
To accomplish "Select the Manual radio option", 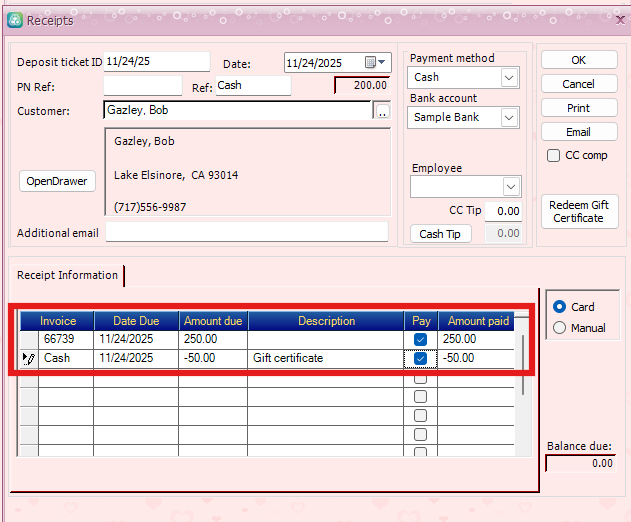I will 559,328.
